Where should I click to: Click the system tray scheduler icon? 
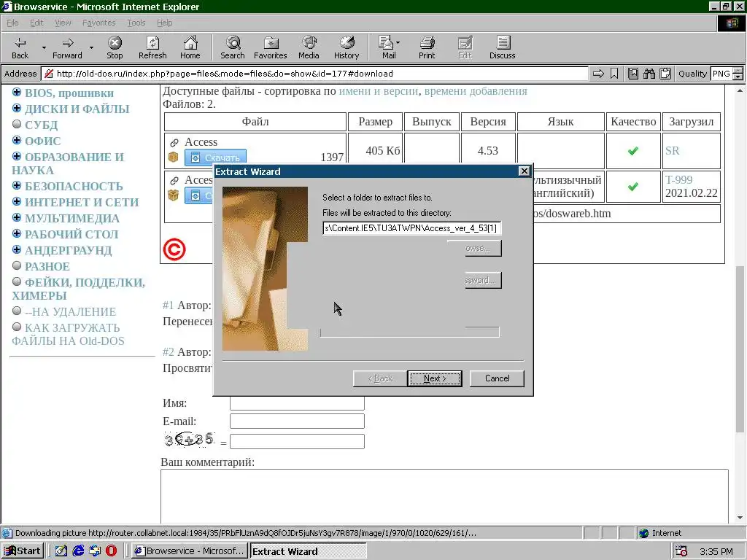(681, 551)
